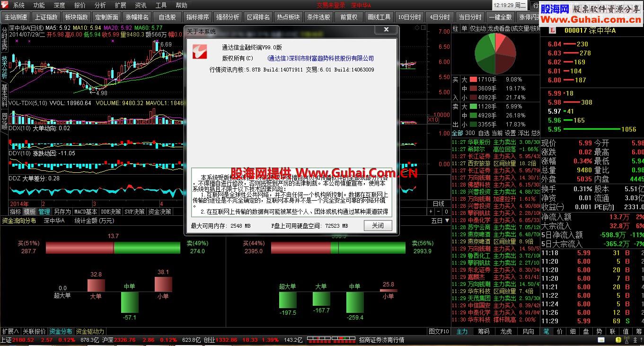Click the red L icon beside 000017
Viewport: 644px width, 346px height.
(x=552, y=30)
